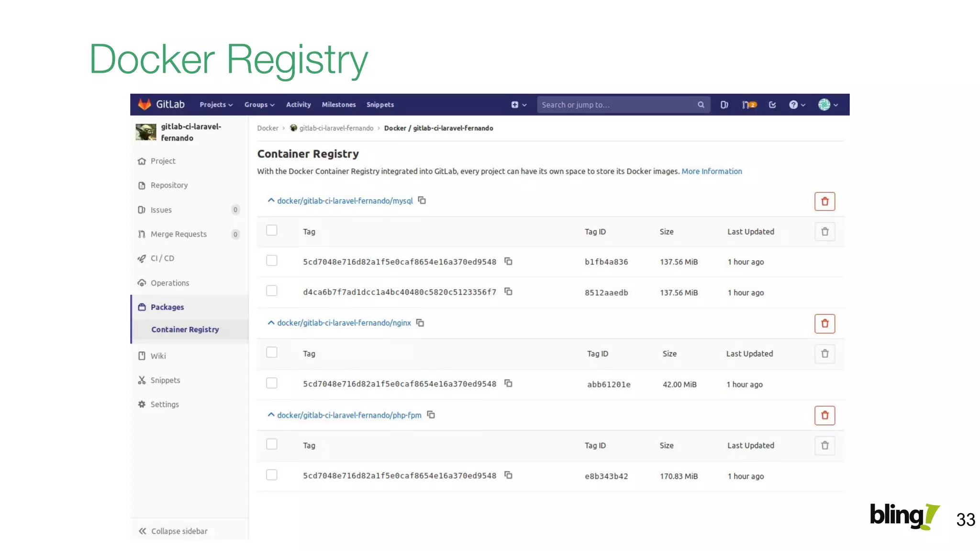980x551 pixels.
Task: Follow the More Information link
Action: coord(712,171)
